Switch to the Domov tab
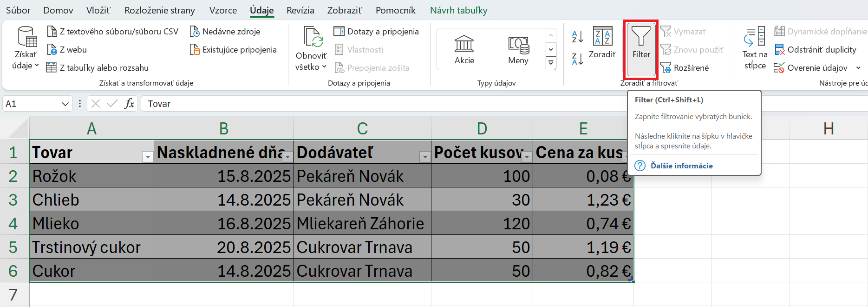The width and height of the screenshot is (868, 307). 58,10
